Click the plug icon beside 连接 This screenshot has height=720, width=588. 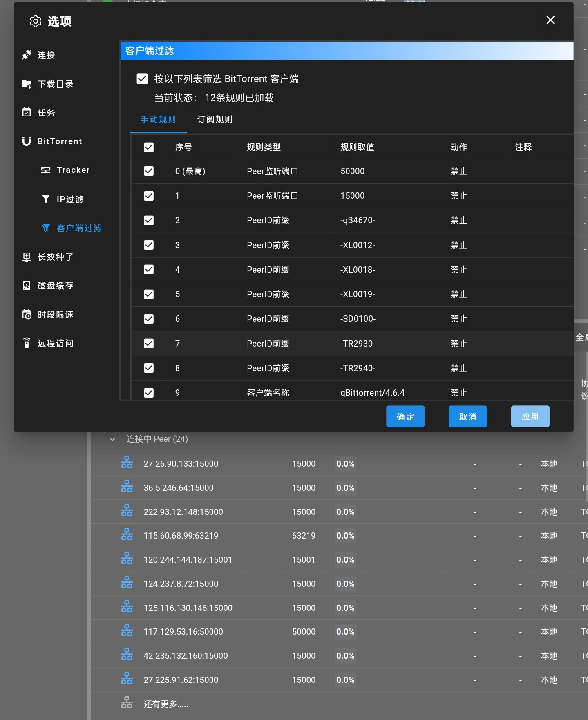click(27, 55)
